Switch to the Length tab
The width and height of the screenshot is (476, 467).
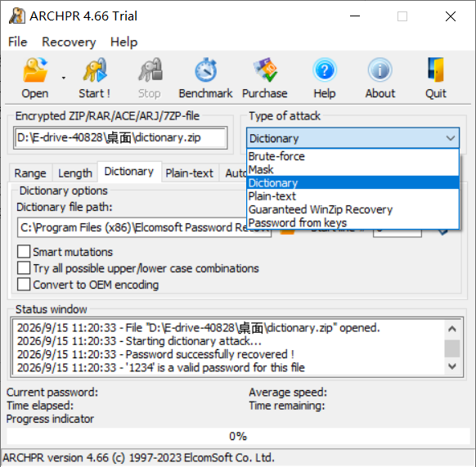point(75,173)
